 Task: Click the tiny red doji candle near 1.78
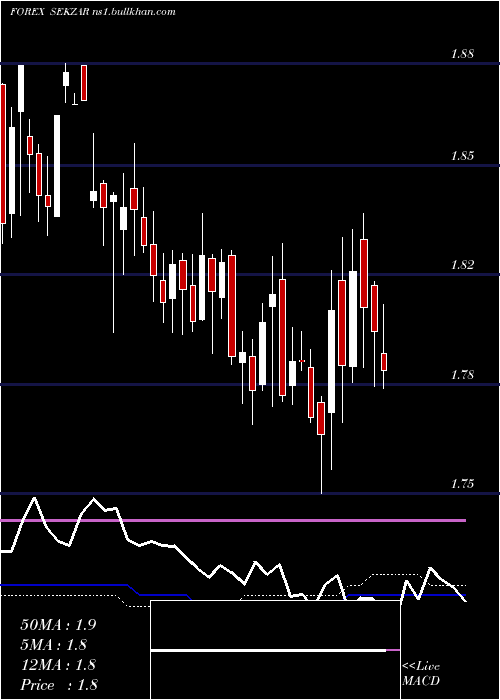pos(302,361)
